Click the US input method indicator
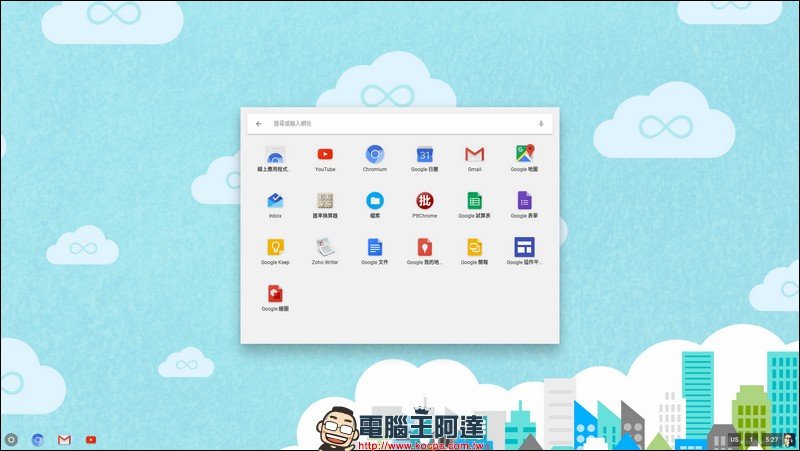The image size is (800, 451). tap(734, 439)
